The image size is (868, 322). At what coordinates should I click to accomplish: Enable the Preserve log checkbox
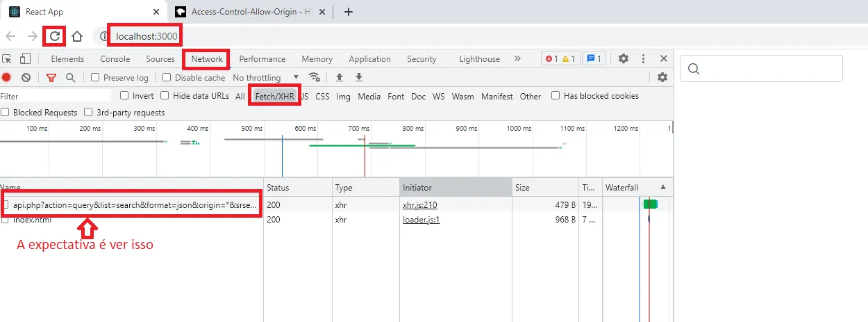96,77
